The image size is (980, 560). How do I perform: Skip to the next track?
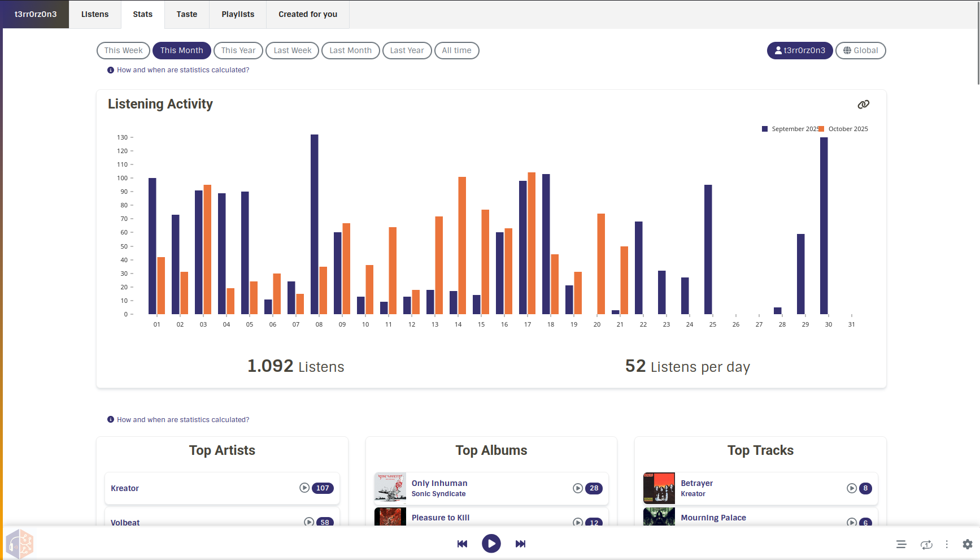(520, 544)
